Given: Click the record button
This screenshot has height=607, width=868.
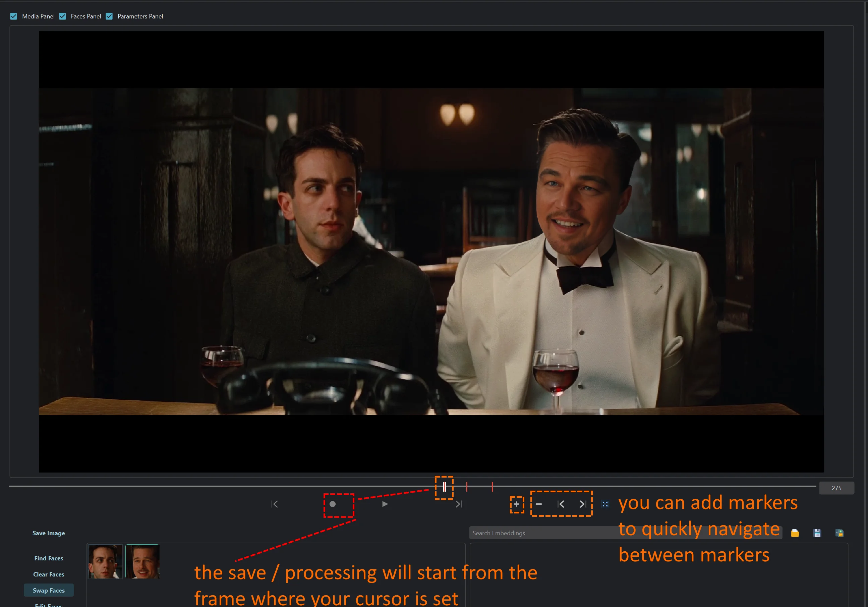Looking at the screenshot, I should [x=332, y=504].
